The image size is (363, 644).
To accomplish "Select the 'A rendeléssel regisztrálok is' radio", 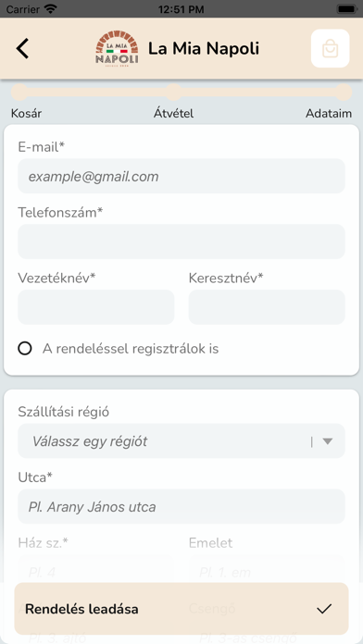I will tap(25, 349).
